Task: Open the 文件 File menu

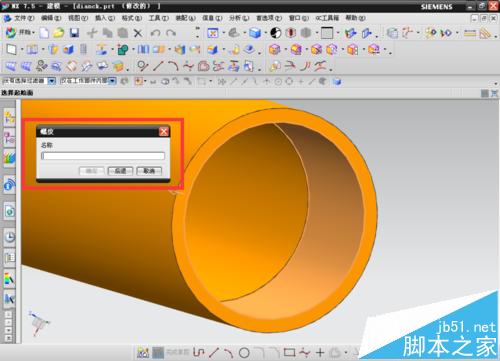Action: coord(20,18)
